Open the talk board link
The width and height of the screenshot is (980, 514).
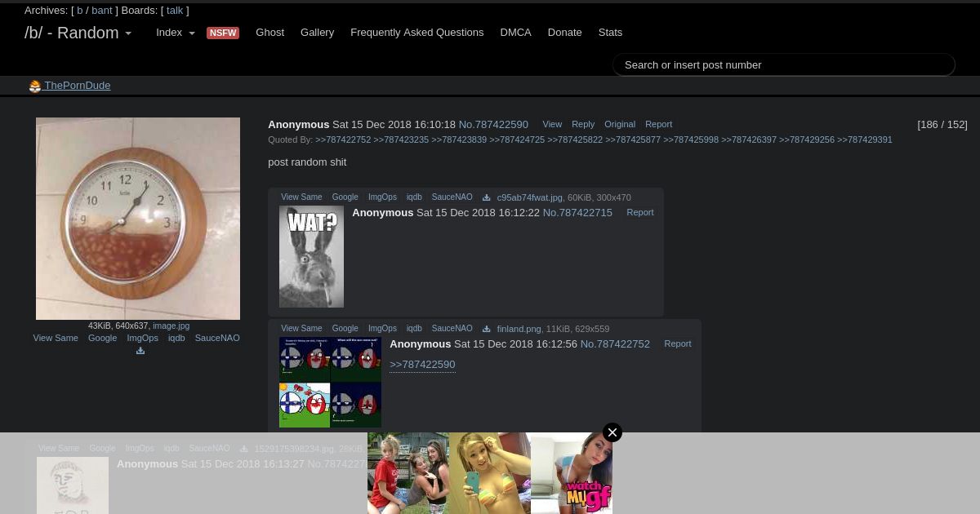point(175,11)
